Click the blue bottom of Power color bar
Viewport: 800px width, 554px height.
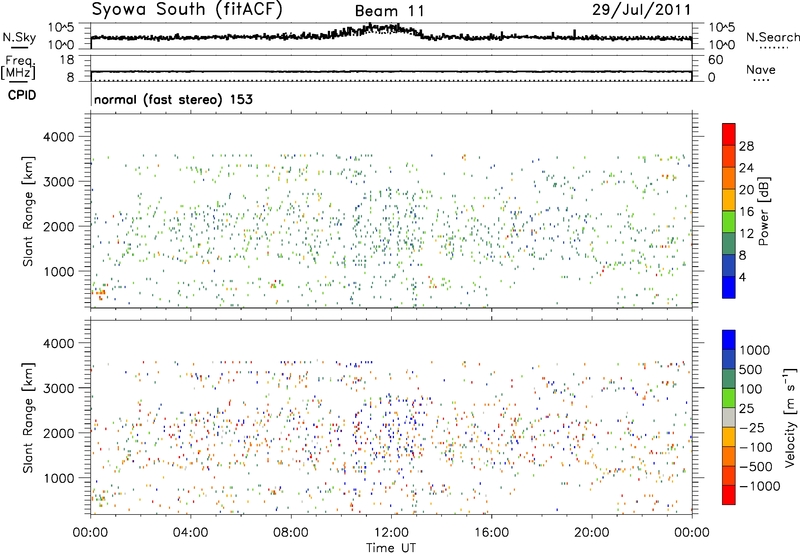pyautogui.click(x=729, y=287)
